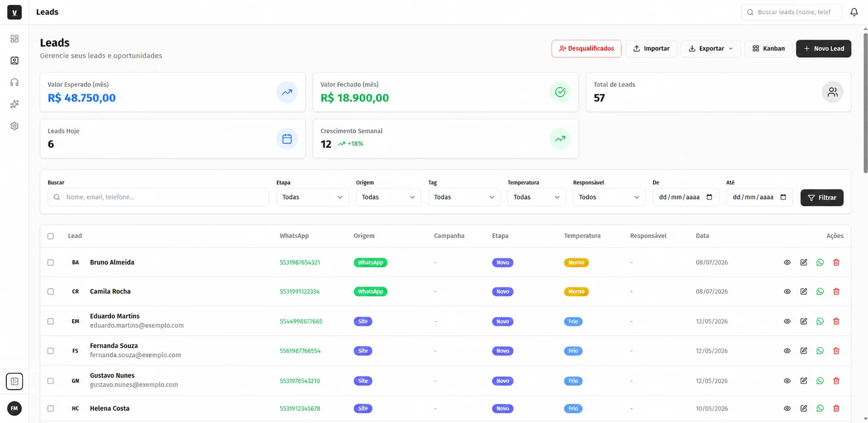Screen dimensions: 868x423
Task: Select the Gustavo Nunes row checkbox
Action: coord(51,381)
